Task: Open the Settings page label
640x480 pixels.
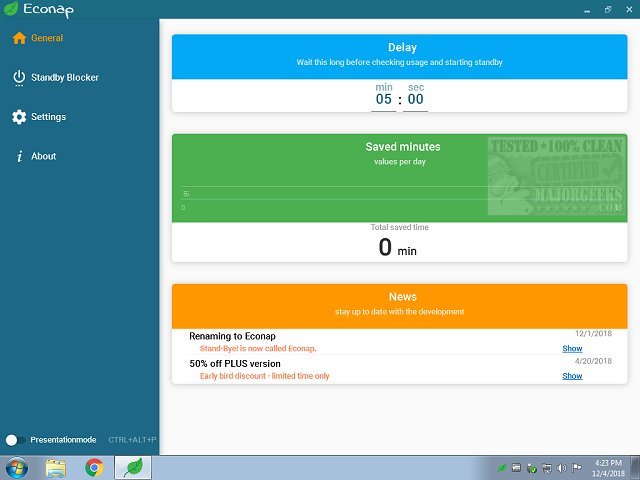Action: [x=49, y=117]
